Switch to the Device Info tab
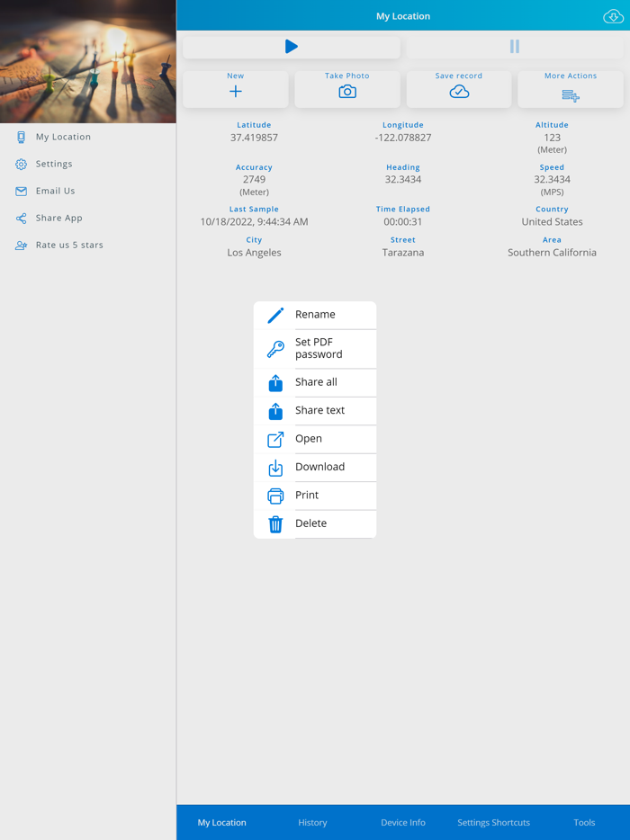Viewport: 630px width, 840px height. (403, 822)
